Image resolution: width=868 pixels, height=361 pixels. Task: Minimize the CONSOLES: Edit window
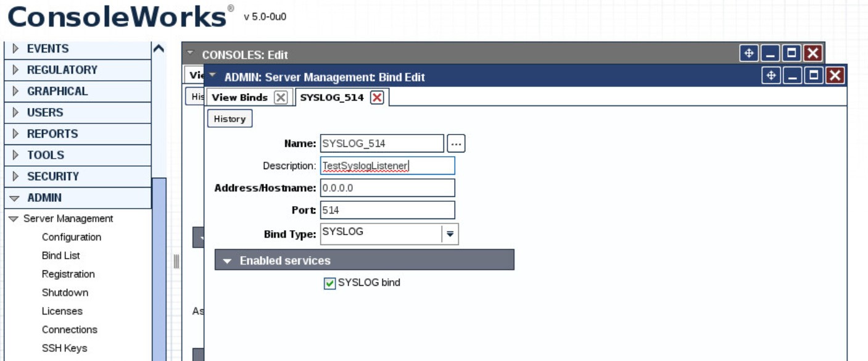(770, 54)
